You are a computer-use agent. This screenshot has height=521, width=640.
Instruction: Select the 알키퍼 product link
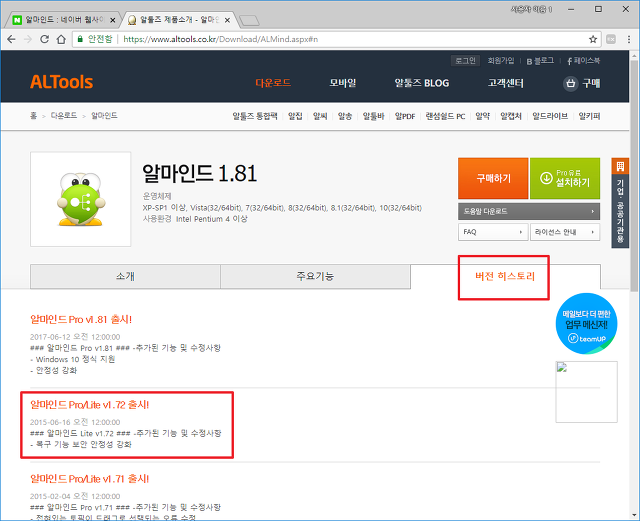pos(589,116)
